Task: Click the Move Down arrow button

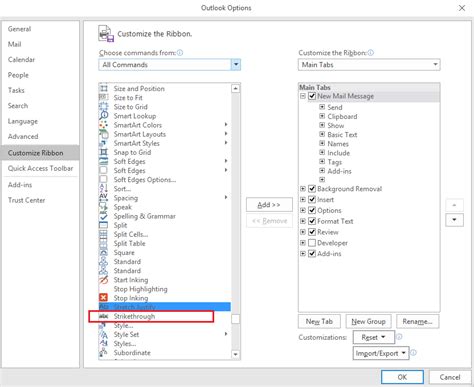Action: pyautogui.click(x=454, y=220)
